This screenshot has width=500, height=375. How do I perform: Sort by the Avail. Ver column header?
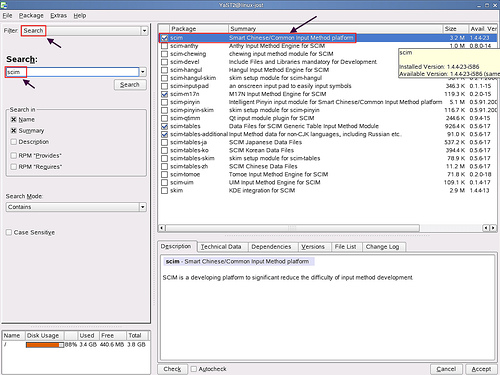tap(483, 29)
